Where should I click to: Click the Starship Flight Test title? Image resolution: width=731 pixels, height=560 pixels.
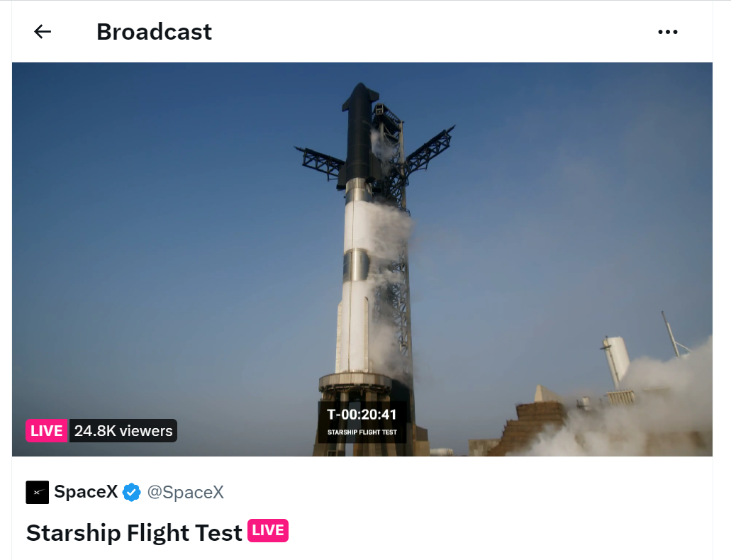(134, 532)
